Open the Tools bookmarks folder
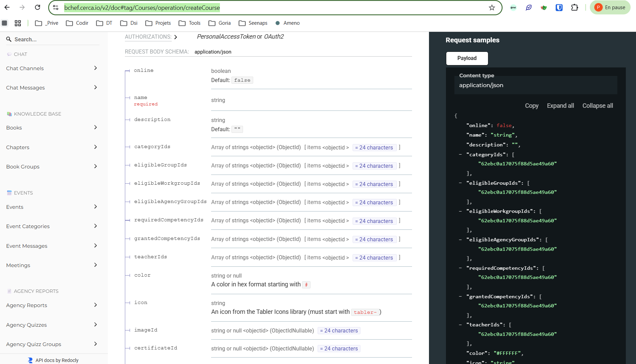 point(190,23)
